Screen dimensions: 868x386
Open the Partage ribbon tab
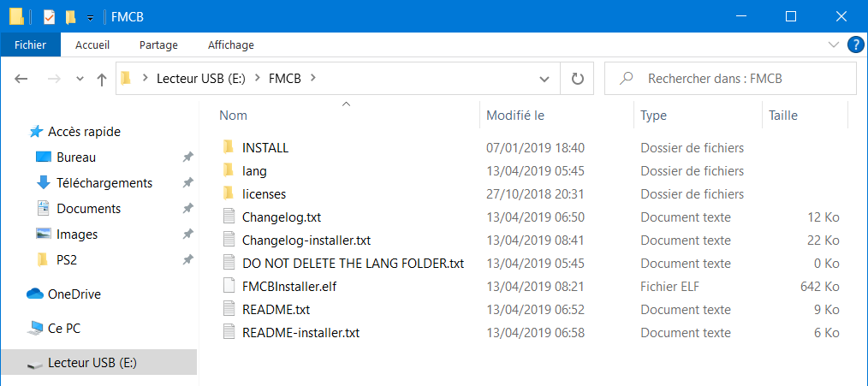158,45
